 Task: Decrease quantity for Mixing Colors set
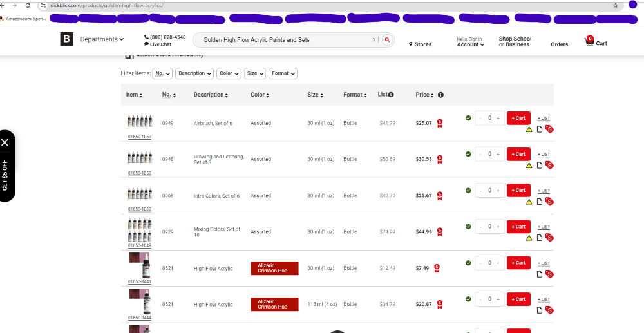480,227
